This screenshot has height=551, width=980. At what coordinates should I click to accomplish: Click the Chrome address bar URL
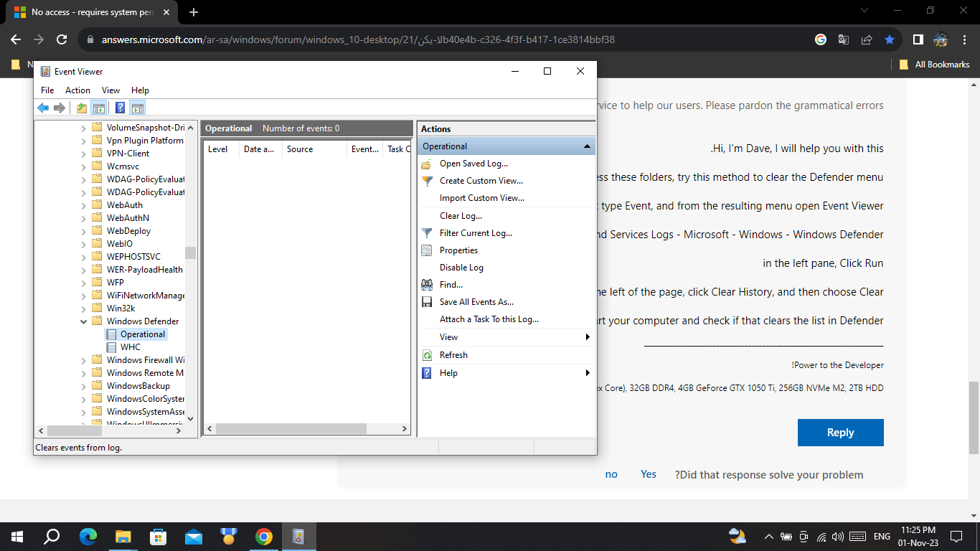tap(358, 39)
